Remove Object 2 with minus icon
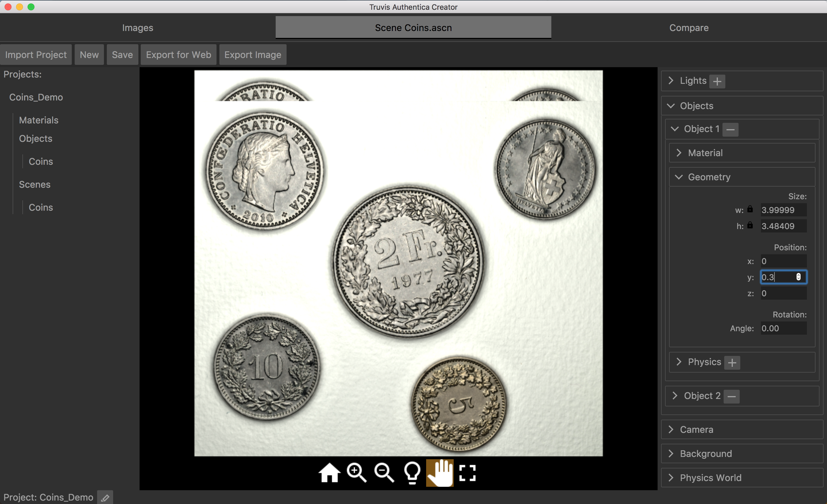The width and height of the screenshot is (827, 504). coord(732,396)
